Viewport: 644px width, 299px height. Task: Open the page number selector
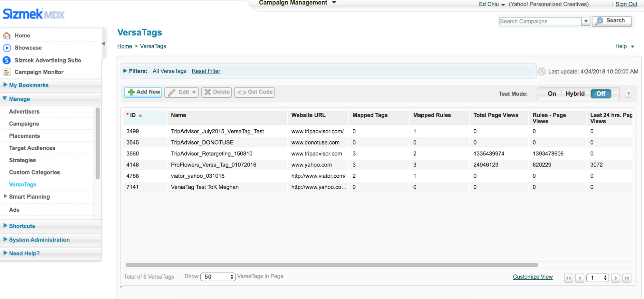[598, 278]
